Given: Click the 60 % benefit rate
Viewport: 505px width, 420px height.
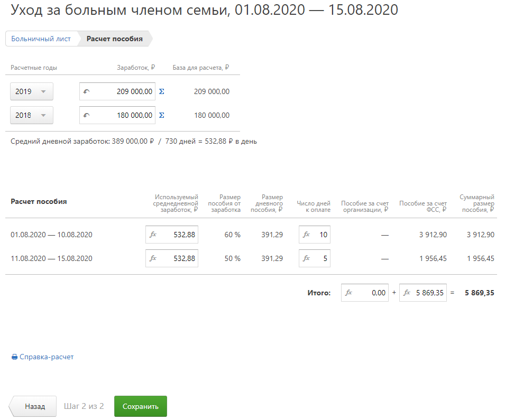Looking at the screenshot, I should pyautogui.click(x=233, y=235).
